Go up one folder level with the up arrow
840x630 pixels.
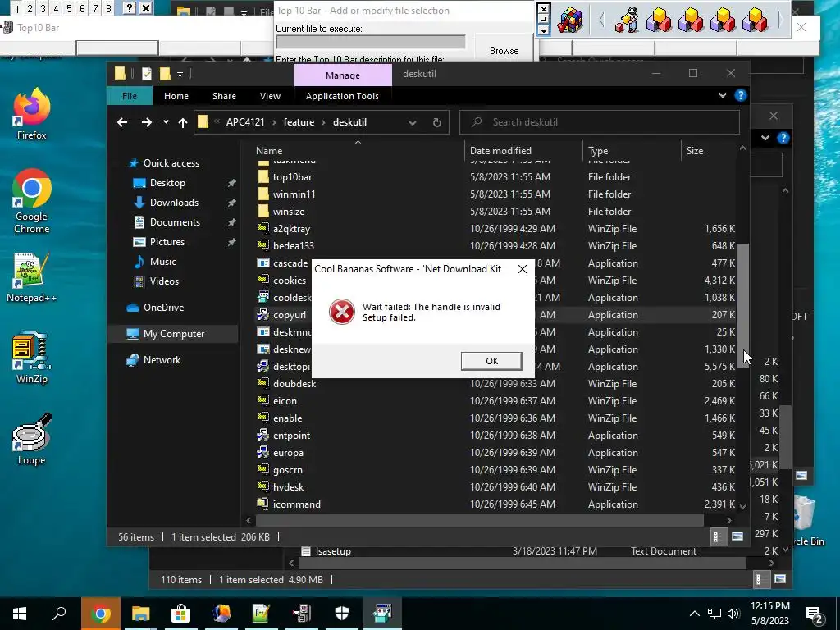183,123
